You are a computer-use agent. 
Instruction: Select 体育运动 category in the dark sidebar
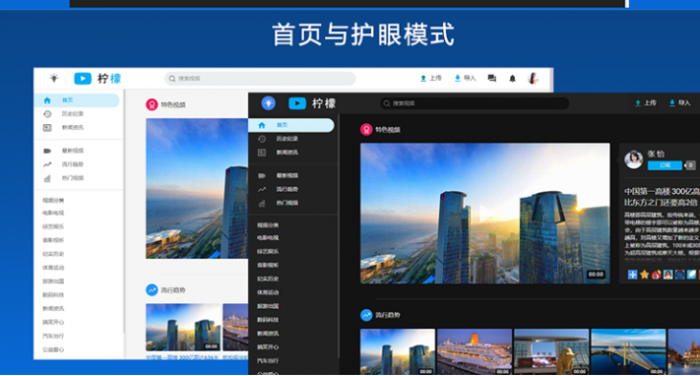(x=268, y=292)
